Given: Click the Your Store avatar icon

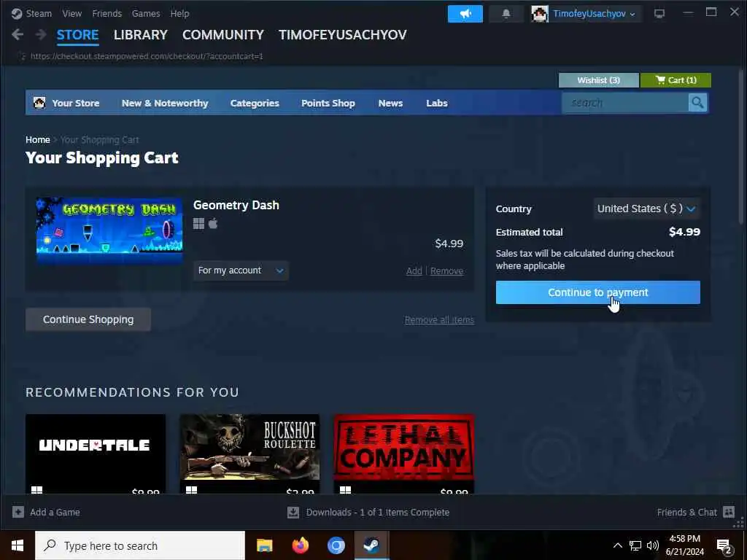Looking at the screenshot, I should pos(39,102).
